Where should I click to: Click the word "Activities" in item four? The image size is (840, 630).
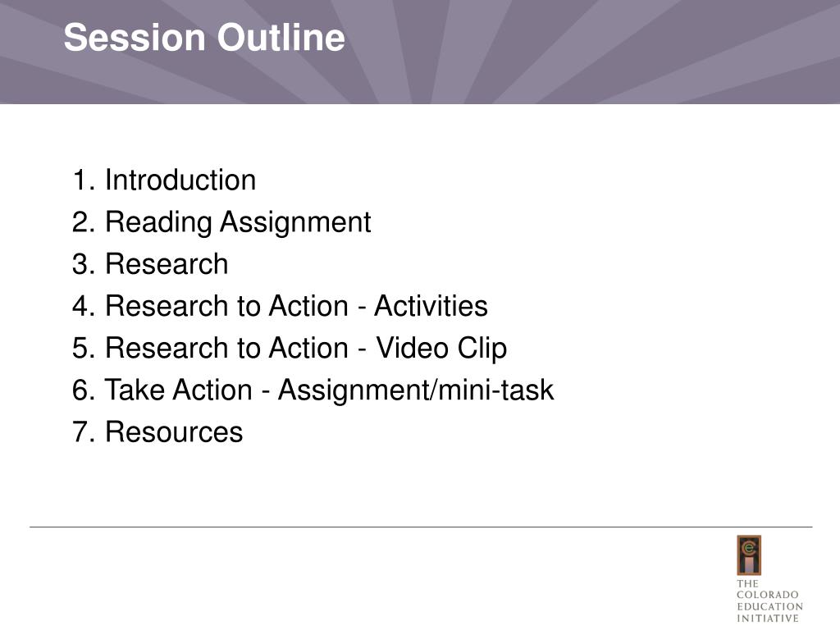pos(431,306)
